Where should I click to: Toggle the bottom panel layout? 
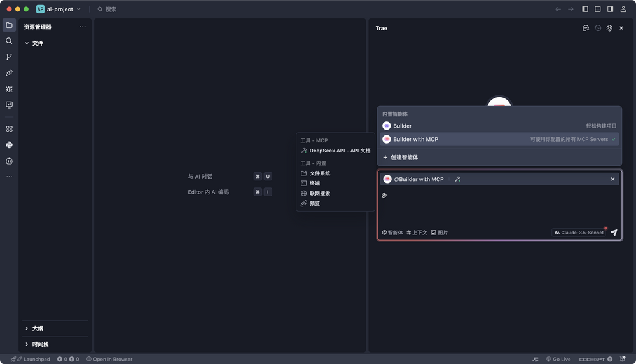(598, 10)
